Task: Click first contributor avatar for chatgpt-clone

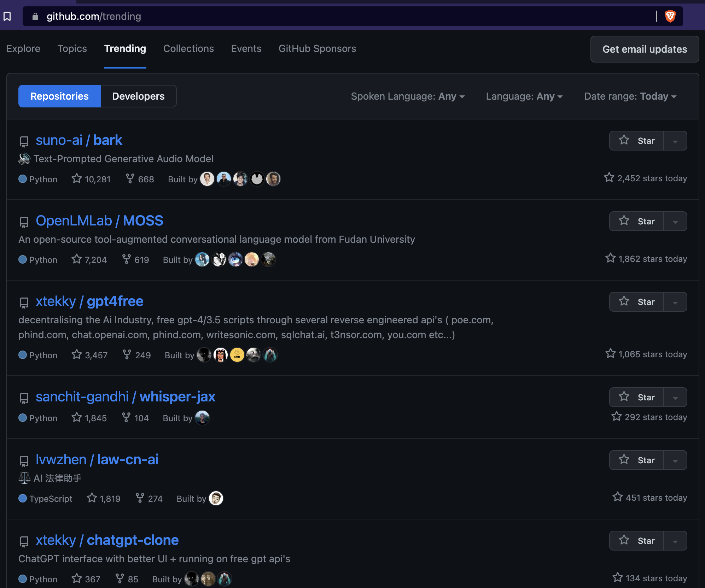Action: coord(192,579)
